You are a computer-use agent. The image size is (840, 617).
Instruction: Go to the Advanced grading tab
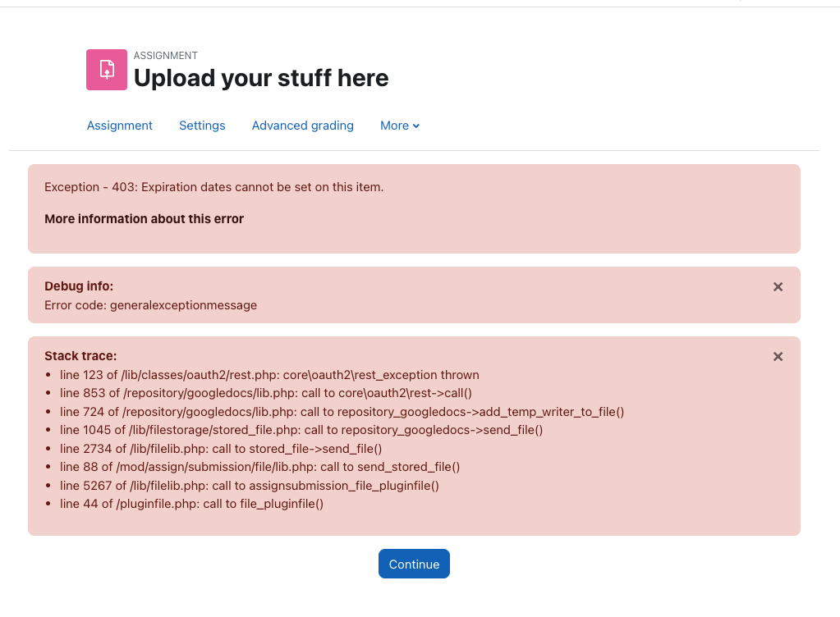click(x=303, y=126)
